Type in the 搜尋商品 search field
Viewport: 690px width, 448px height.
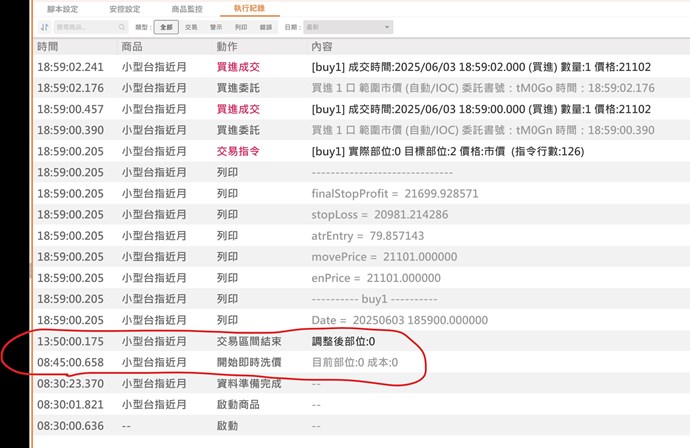[84, 29]
